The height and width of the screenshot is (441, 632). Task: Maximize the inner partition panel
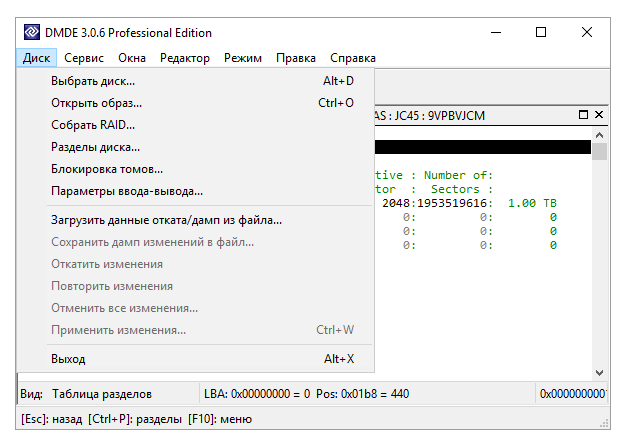pyautogui.click(x=584, y=115)
